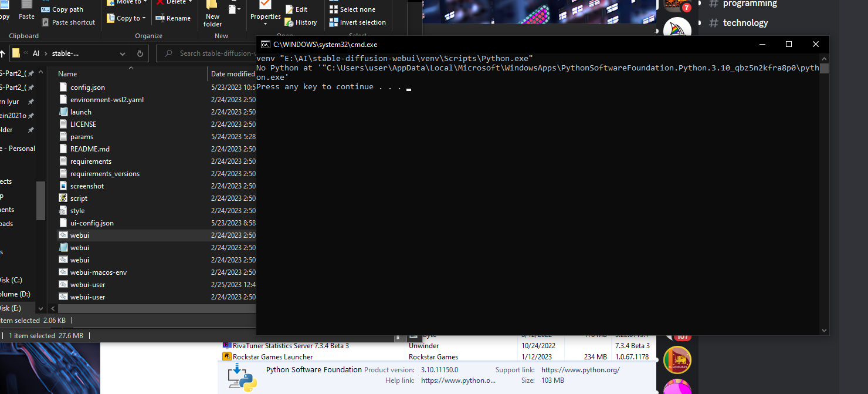868x394 pixels.
Task: Click the magnifier in Explorer search box
Action: (x=169, y=53)
